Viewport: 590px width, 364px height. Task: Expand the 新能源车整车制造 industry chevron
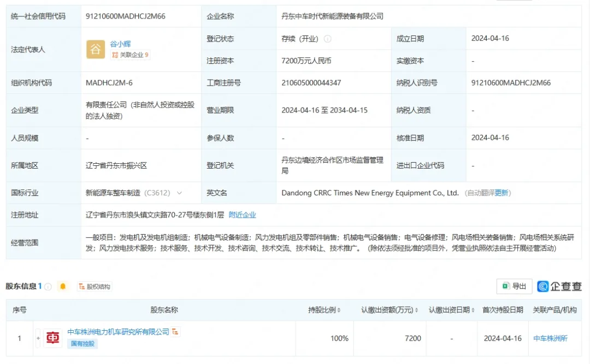point(179,193)
